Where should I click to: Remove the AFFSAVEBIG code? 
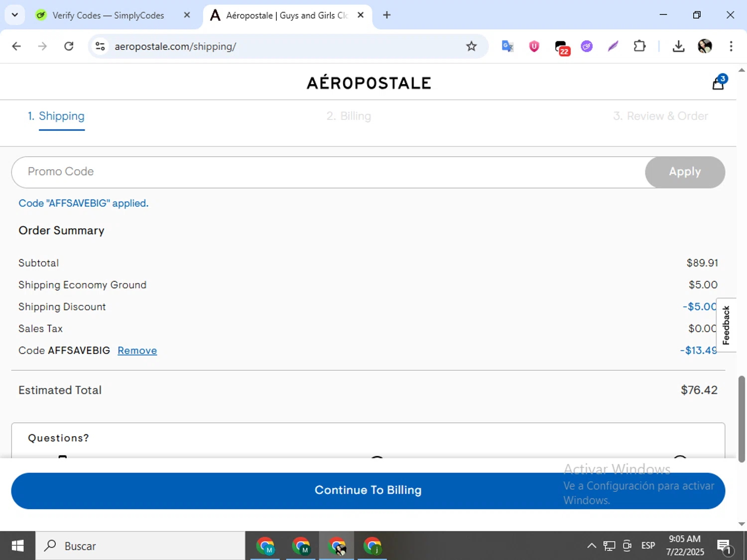(137, 350)
